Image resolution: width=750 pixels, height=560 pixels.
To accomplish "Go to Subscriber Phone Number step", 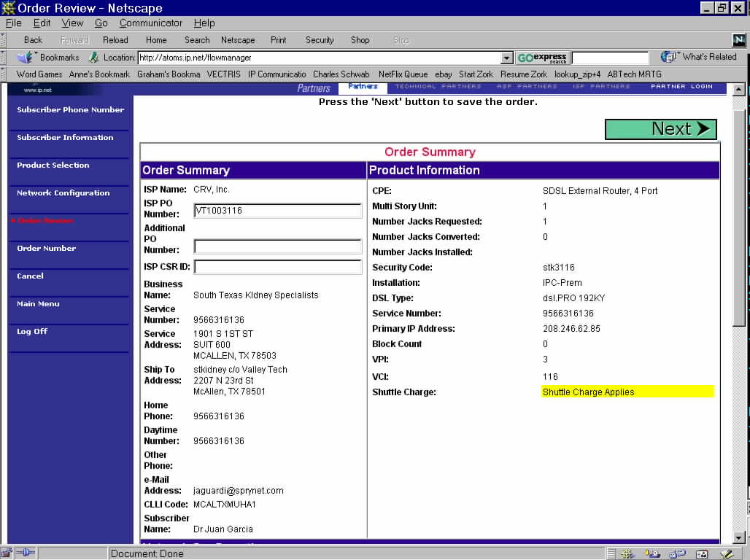I will pos(70,109).
